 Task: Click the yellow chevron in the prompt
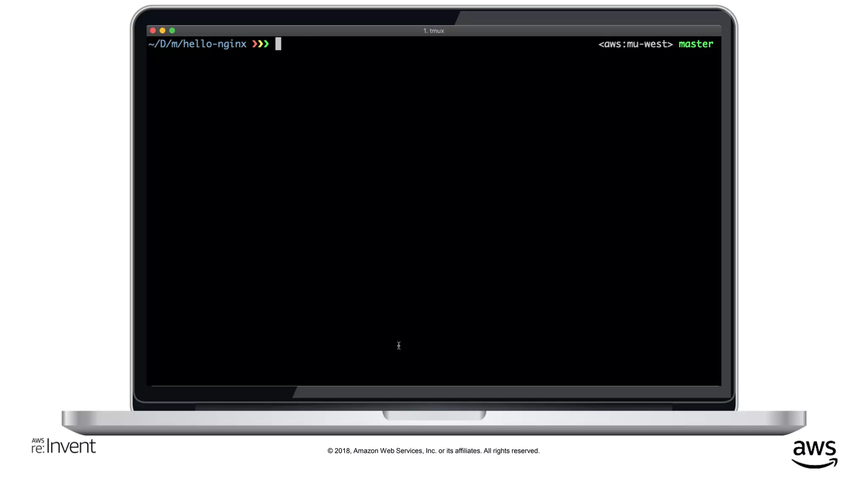point(261,44)
